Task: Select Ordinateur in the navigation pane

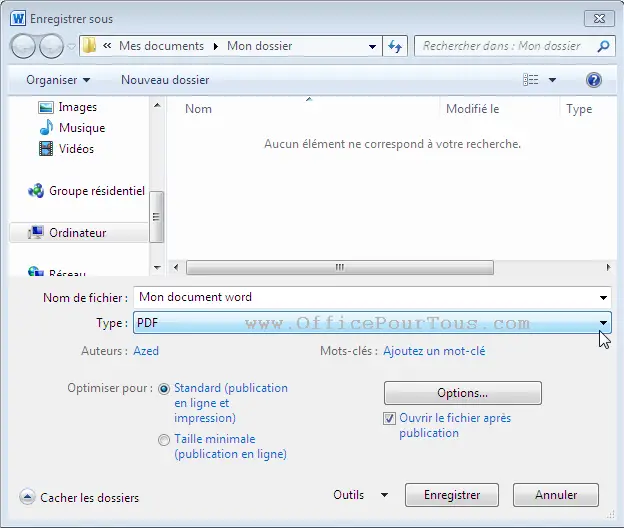Action: pos(78,233)
